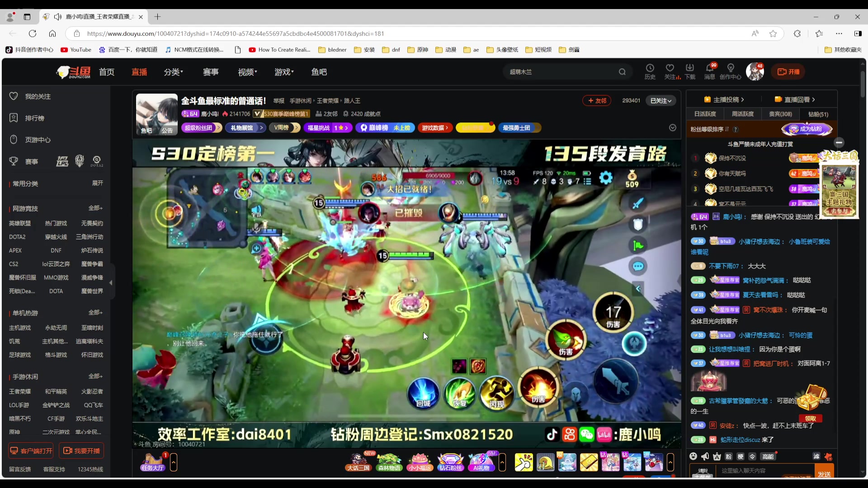Open the 超级粉丝团 badge

[202, 128]
